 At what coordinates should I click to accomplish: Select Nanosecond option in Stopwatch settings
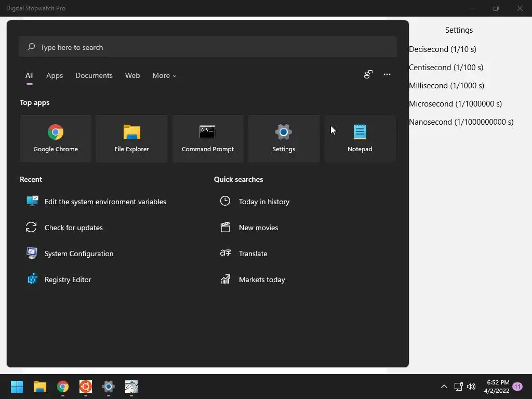(461, 122)
